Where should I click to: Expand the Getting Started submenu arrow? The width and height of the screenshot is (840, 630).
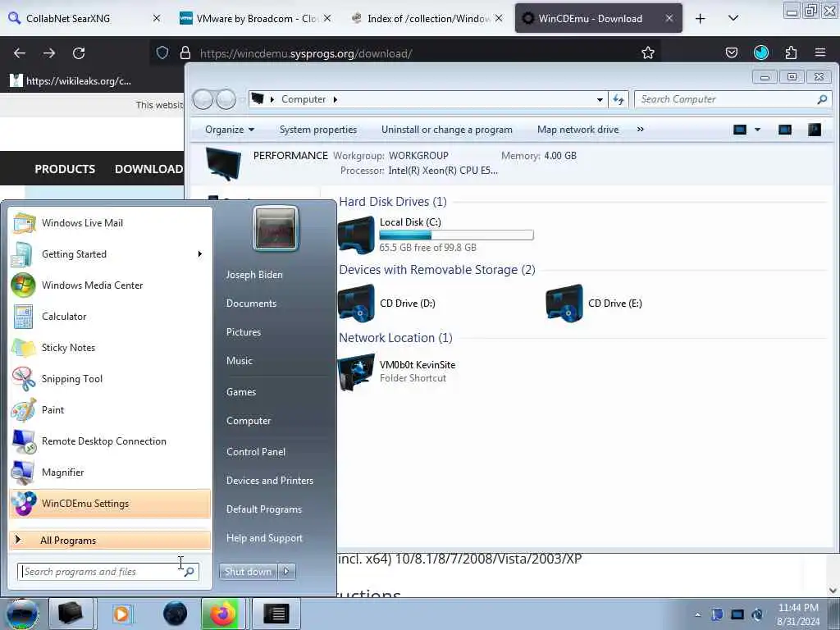tap(200, 254)
